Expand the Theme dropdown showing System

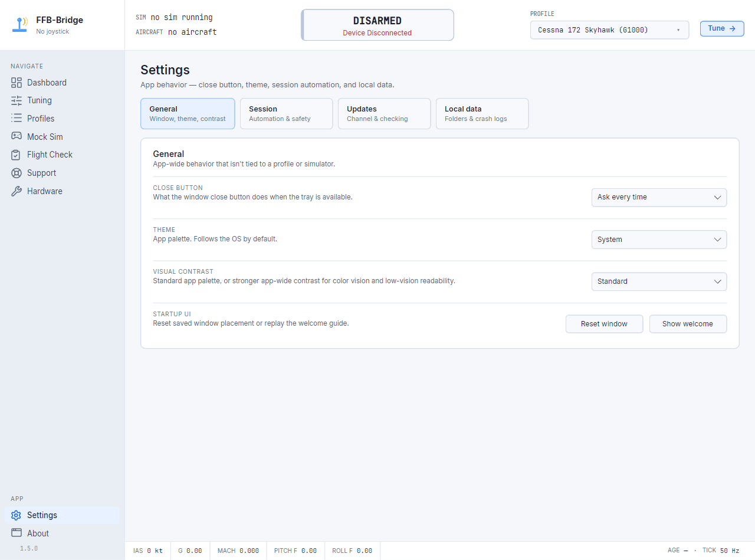pyautogui.click(x=659, y=240)
